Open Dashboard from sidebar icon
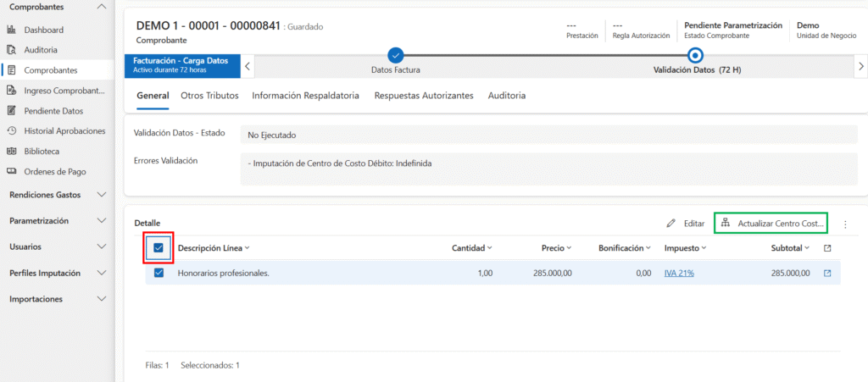Screen dimensions: 868x382 [x=11, y=30]
